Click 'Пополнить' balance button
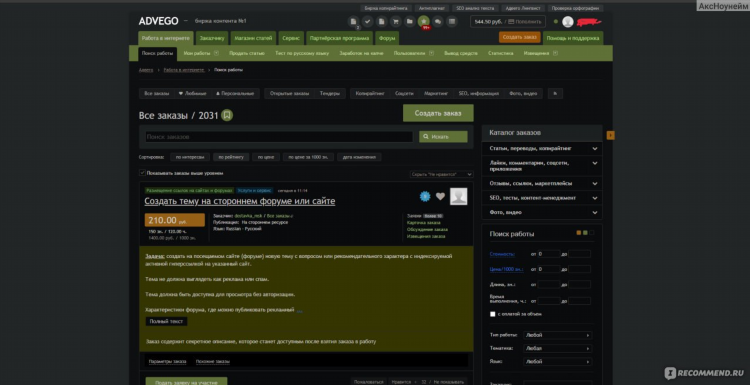 coord(526,22)
